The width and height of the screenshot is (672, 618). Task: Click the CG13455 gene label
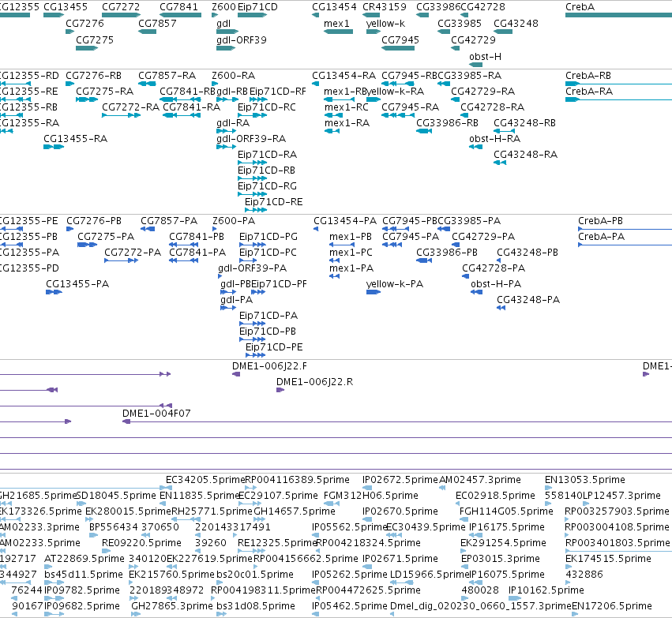[x=65, y=7]
